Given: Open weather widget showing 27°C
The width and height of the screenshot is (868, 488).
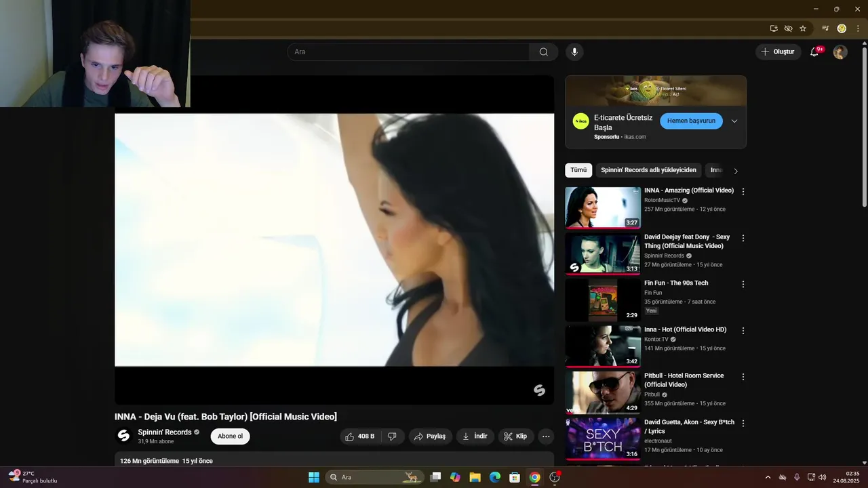Looking at the screenshot, I should pyautogui.click(x=32, y=477).
